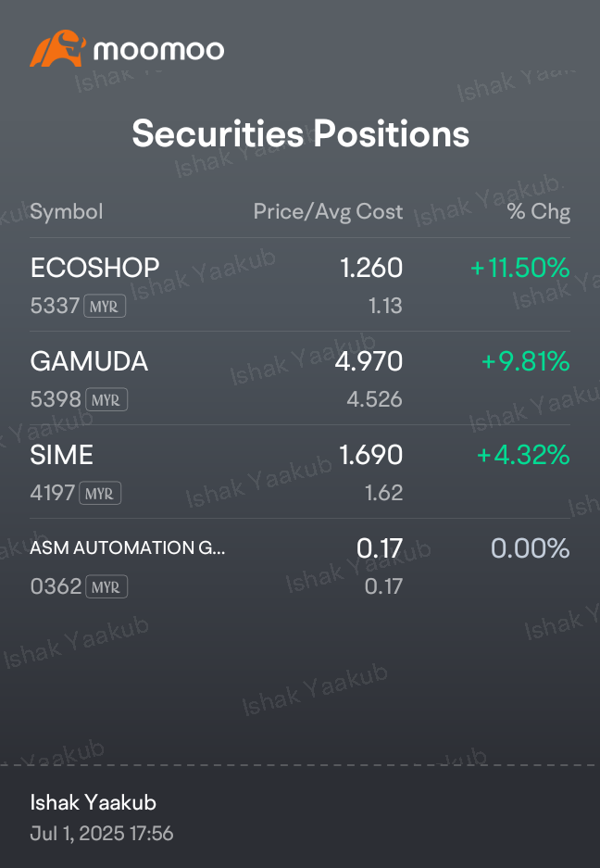Click the Ishak Yaakub name in footer
600x868 pixels.
93,802
